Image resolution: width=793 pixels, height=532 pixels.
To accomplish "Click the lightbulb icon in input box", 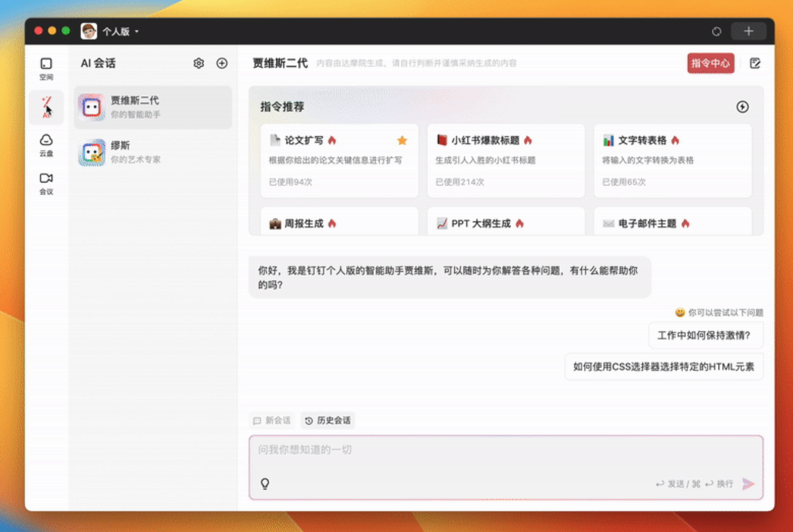I will (x=264, y=483).
